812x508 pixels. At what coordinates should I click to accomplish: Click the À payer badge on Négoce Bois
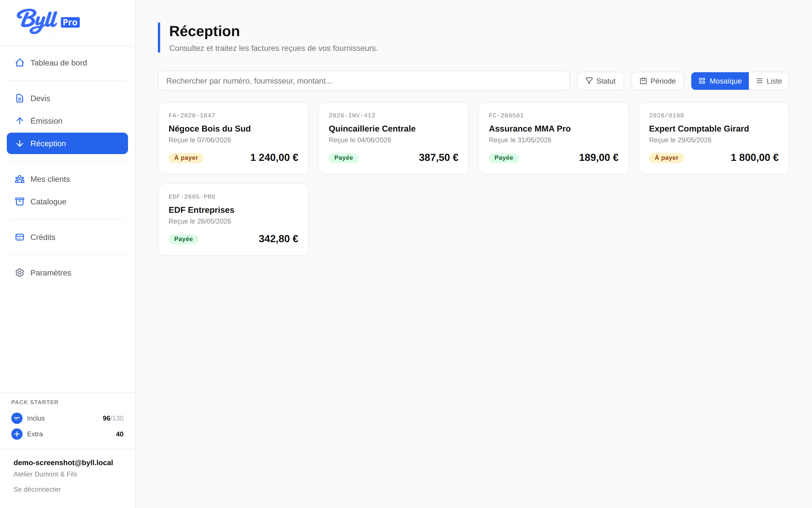186,158
